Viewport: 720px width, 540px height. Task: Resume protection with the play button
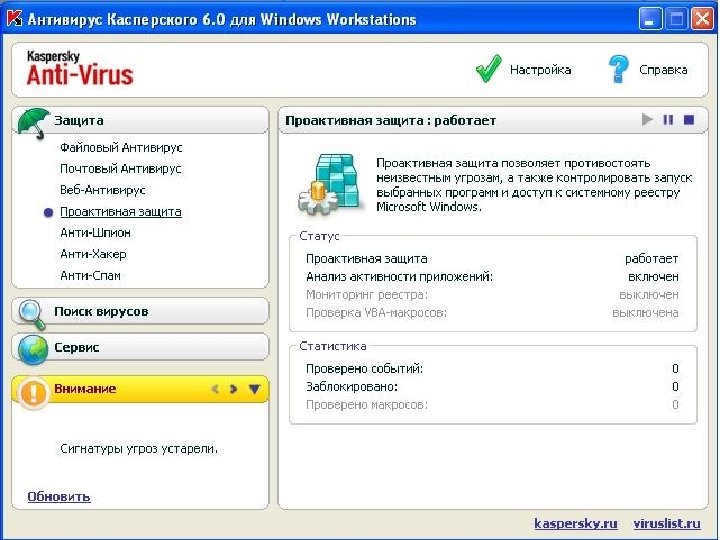click(647, 120)
